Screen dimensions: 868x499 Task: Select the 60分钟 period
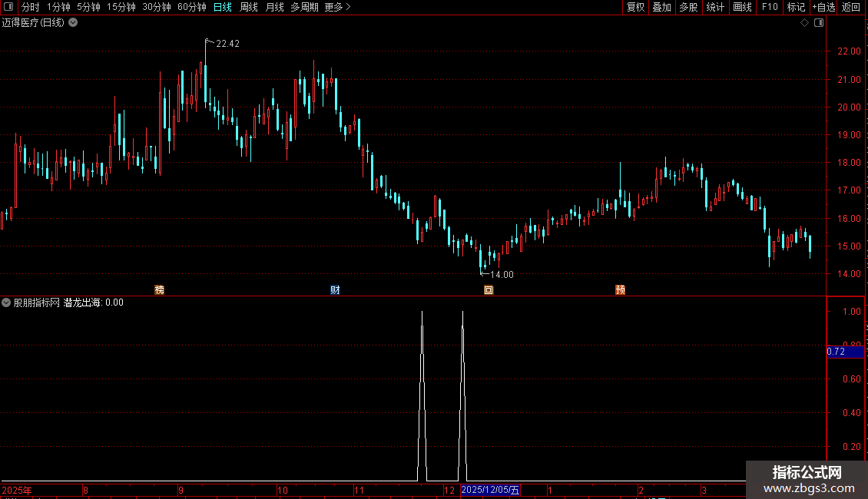(192, 7)
